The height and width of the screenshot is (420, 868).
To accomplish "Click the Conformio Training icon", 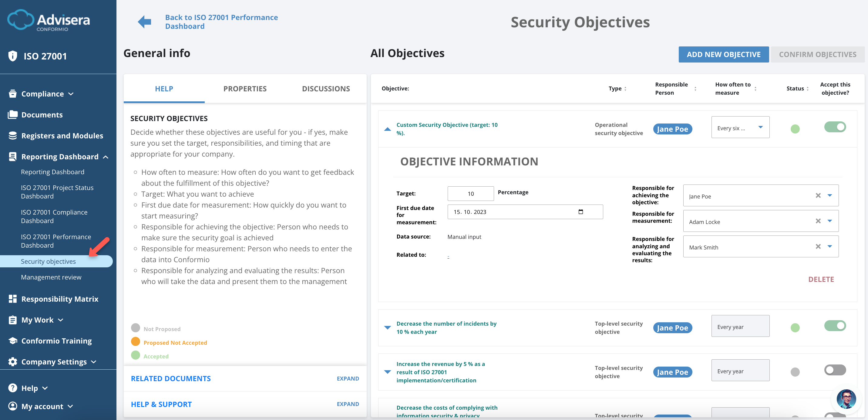I will tap(12, 341).
